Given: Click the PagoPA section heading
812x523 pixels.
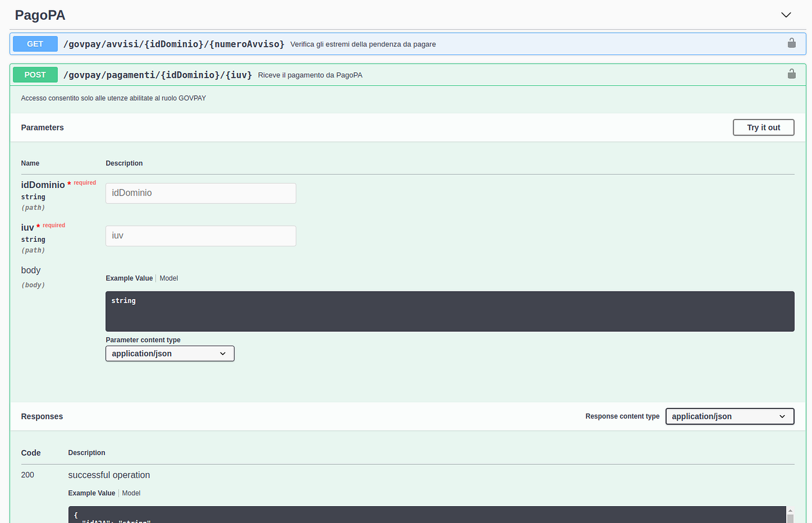Looking at the screenshot, I should [x=40, y=15].
